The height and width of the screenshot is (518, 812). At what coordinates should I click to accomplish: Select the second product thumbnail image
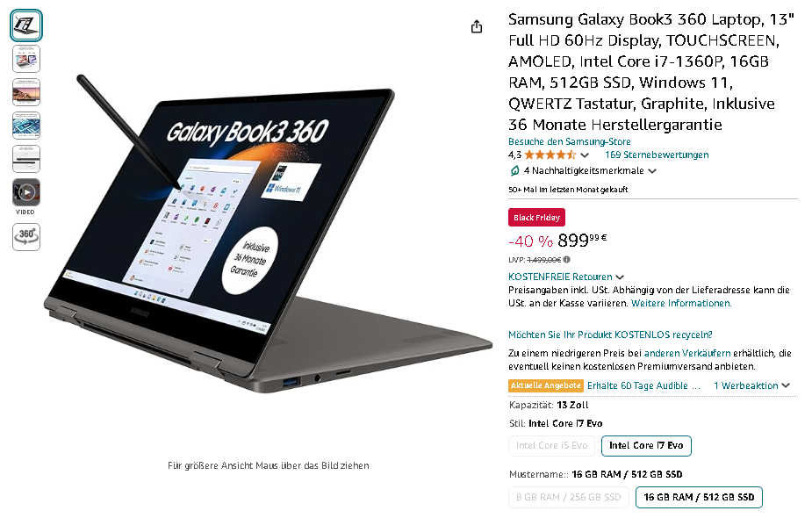pyautogui.click(x=26, y=59)
